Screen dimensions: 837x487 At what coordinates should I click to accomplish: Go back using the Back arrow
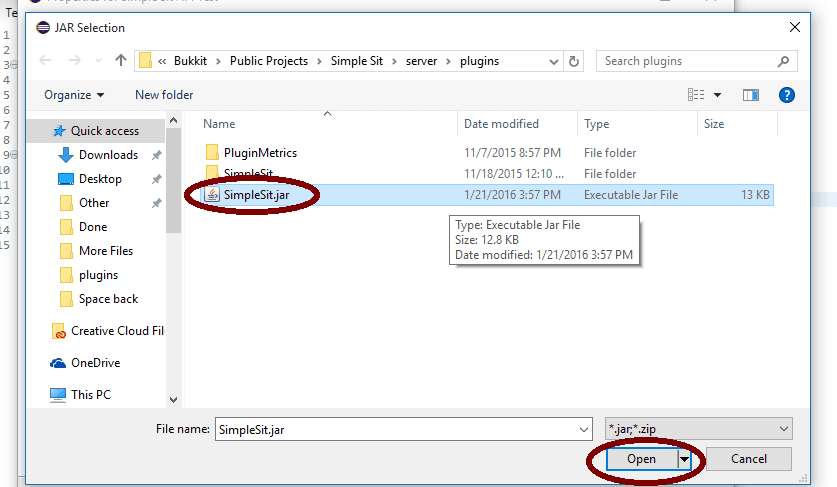pos(45,61)
